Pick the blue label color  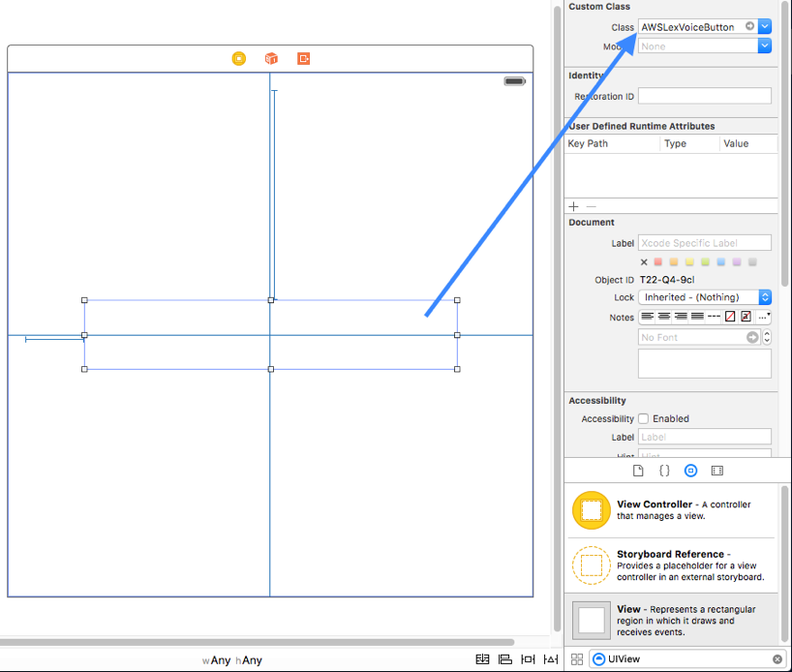tap(721, 261)
